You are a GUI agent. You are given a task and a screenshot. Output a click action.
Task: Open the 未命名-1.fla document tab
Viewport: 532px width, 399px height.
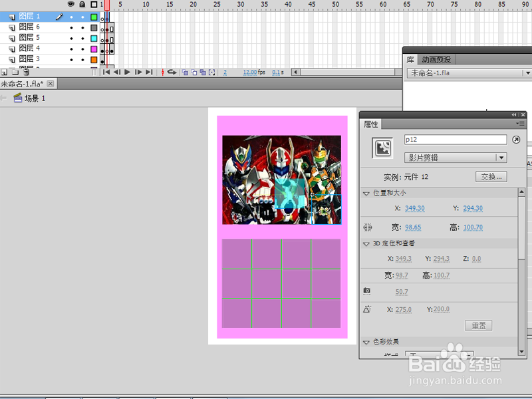click(22, 84)
